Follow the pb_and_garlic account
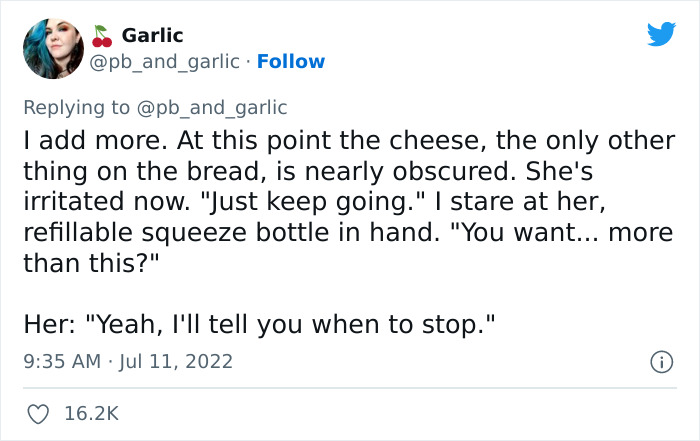 coord(291,62)
